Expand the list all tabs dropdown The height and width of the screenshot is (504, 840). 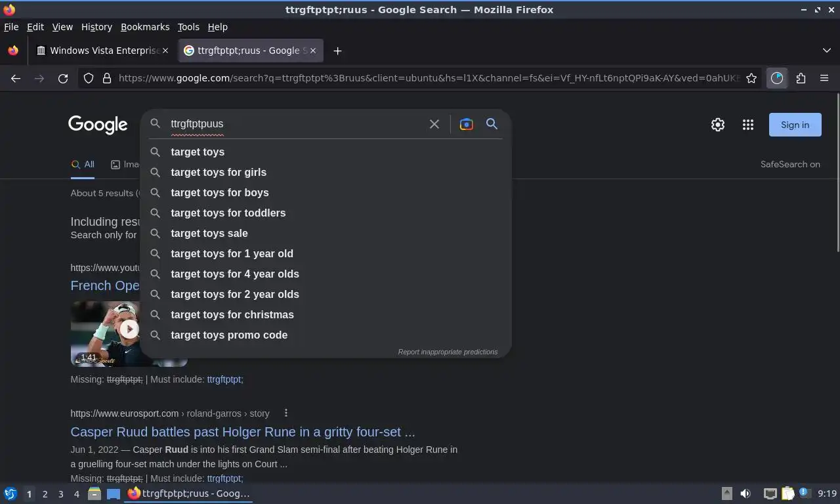826,51
